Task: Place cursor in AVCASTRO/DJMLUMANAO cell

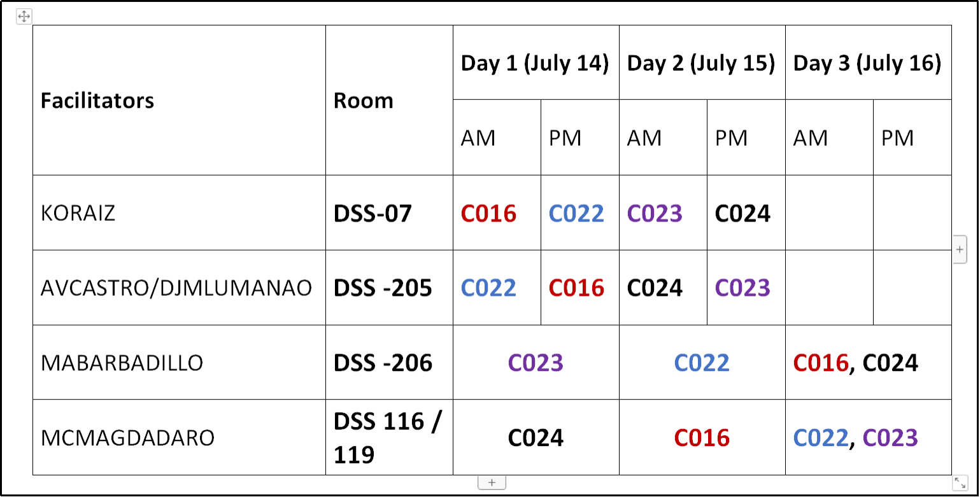Action: pyautogui.click(x=176, y=288)
